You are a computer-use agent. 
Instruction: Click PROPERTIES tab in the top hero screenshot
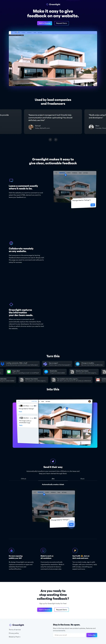(x=17, y=33)
